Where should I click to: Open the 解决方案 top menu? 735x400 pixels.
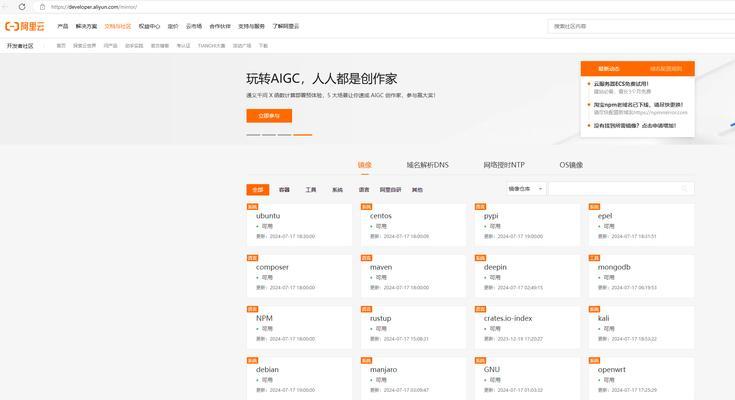[86, 26]
